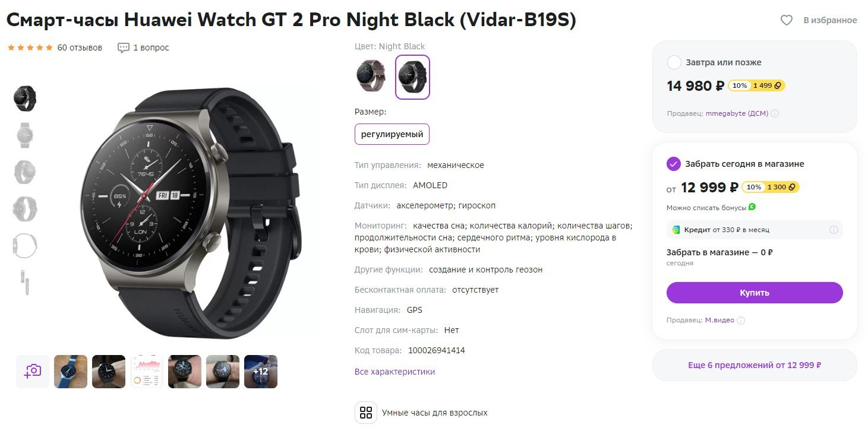Open the 1 вопрос section
Screen dimensions: 868x431
(x=151, y=47)
